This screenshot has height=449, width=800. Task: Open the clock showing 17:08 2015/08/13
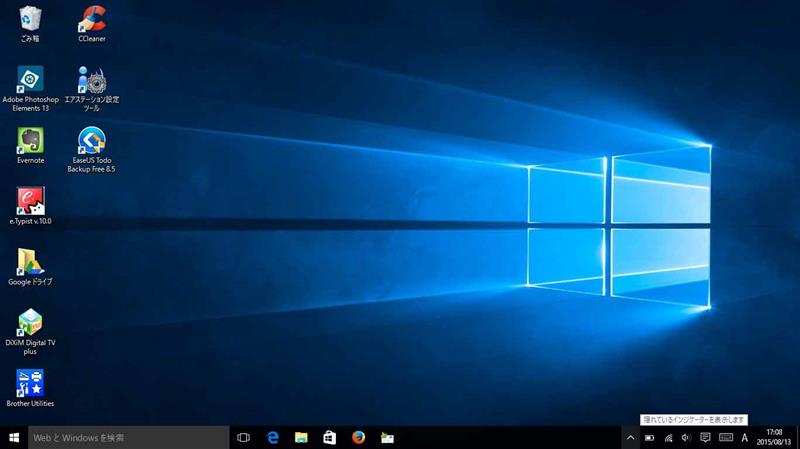point(774,438)
